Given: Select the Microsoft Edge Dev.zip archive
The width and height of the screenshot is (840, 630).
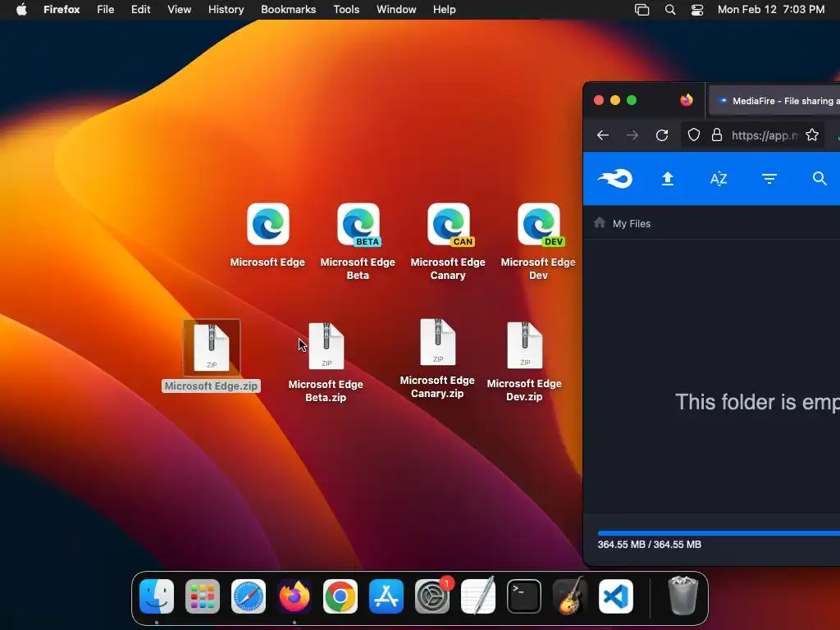Looking at the screenshot, I should [524, 345].
